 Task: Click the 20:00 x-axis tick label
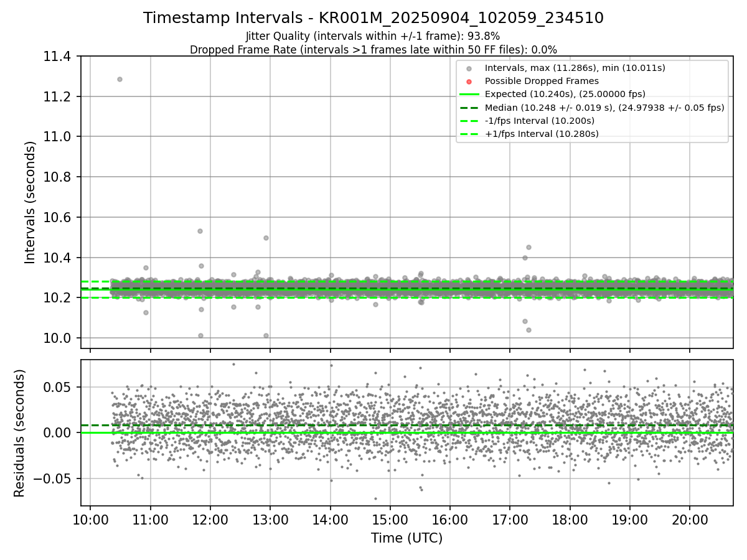[690, 520]
